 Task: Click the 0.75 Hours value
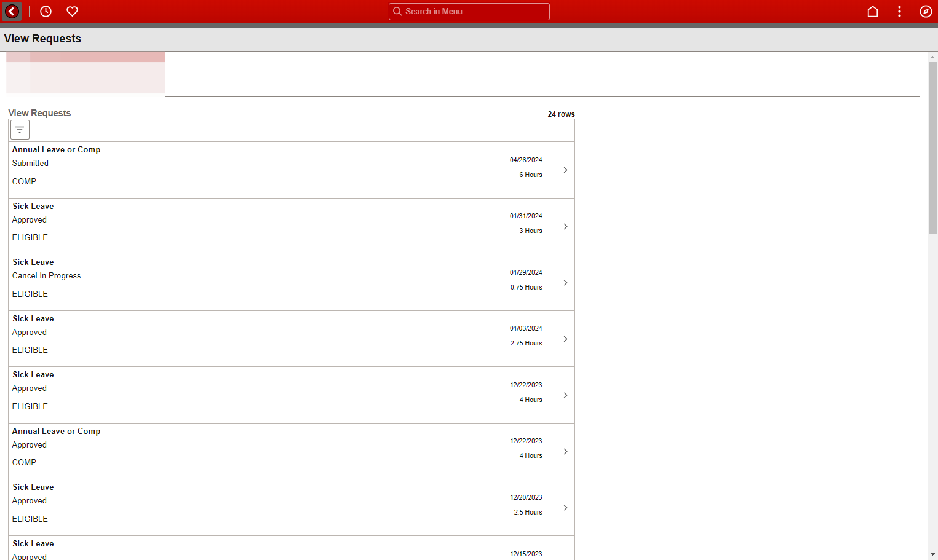pyautogui.click(x=527, y=287)
